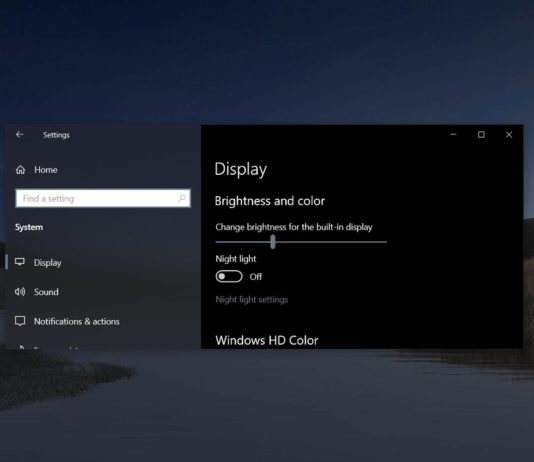The image size is (534, 462).
Task: Click the Brightness and color heading
Action: [270, 201]
